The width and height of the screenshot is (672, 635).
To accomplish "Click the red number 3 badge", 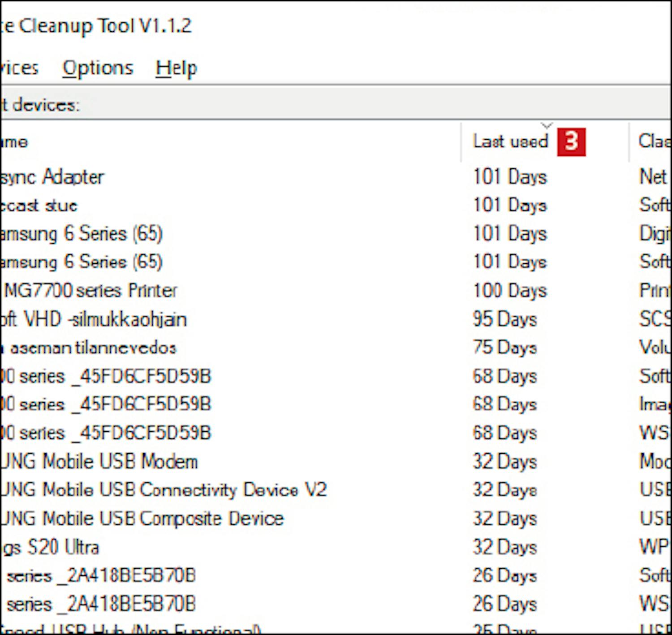I will coord(571,142).
